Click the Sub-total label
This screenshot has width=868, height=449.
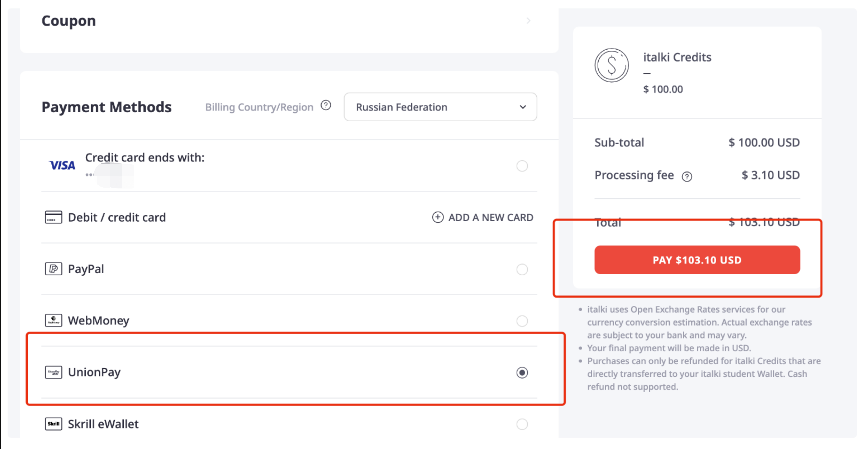(x=619, y=142)
